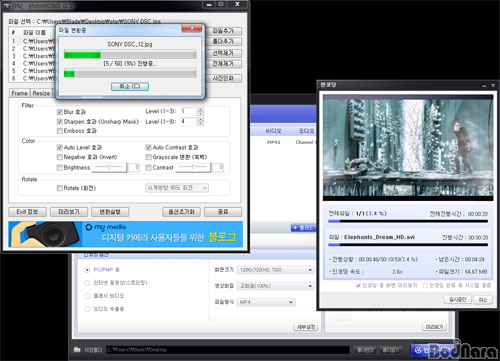Toggle preview-during-encoding checkbox in encoding dialog
This screenshot has width=500, height=361.
[358, 286]
